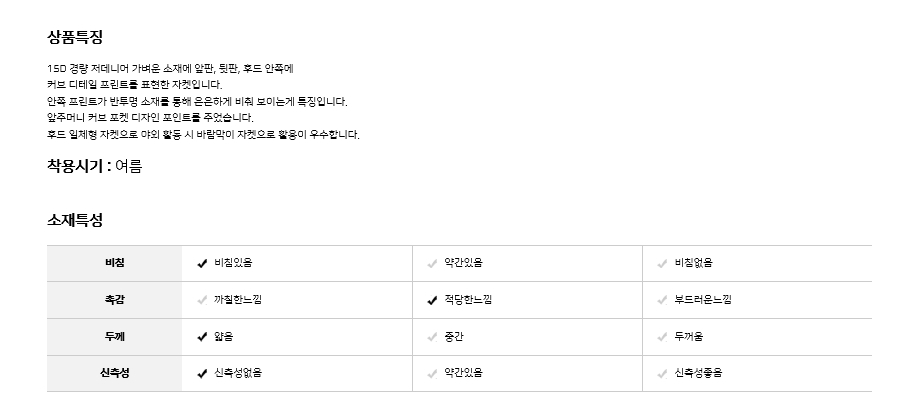Click the 촉감 row header cell
Screen dimensions: 920x420
point(114,300)
